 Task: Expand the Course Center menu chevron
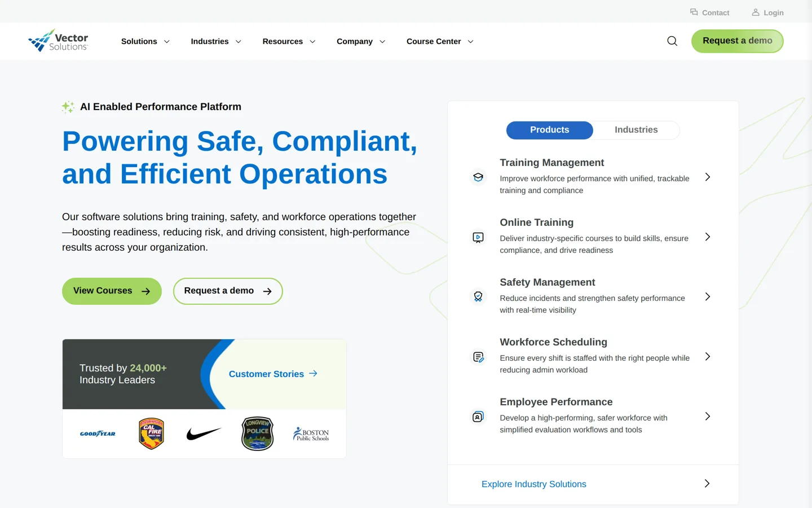click(x=471, y=42)
